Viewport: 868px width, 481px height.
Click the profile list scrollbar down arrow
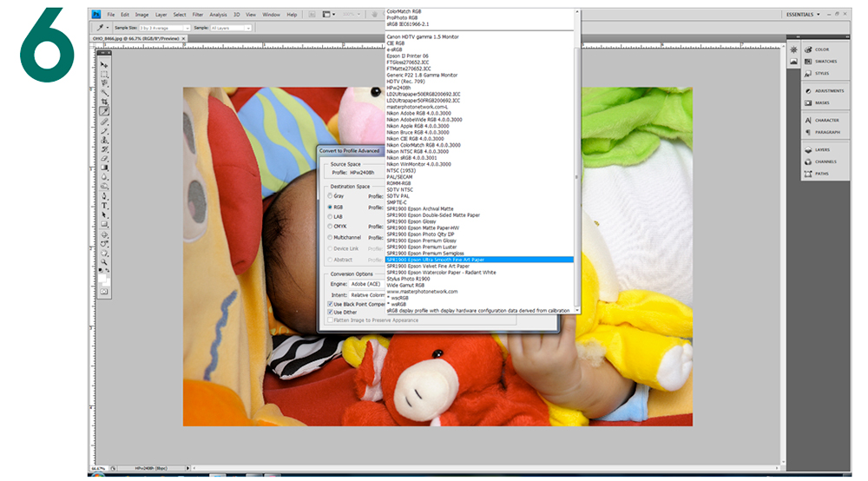[577, 310]
